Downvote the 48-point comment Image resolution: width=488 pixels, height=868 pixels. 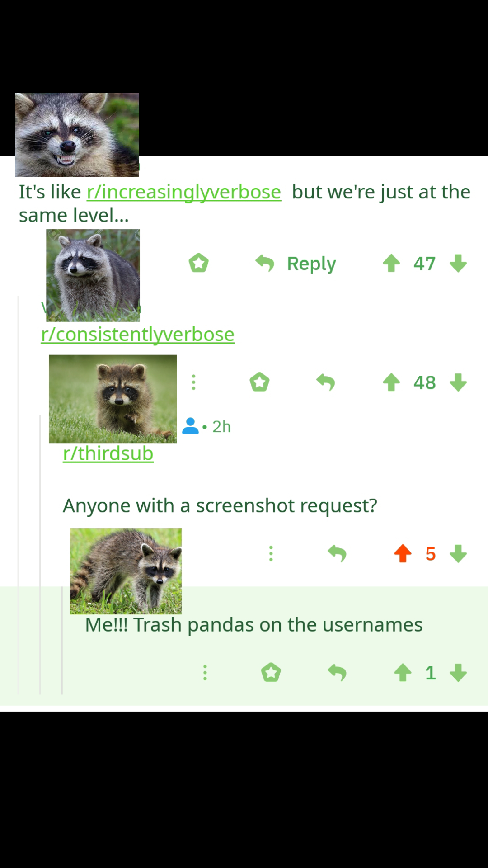click(x=458, y=382)
